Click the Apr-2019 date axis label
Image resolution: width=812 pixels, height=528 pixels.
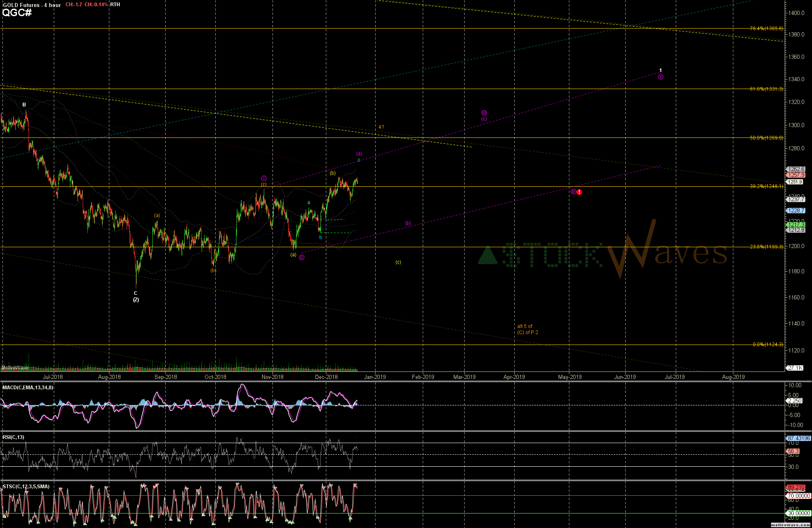514,377
